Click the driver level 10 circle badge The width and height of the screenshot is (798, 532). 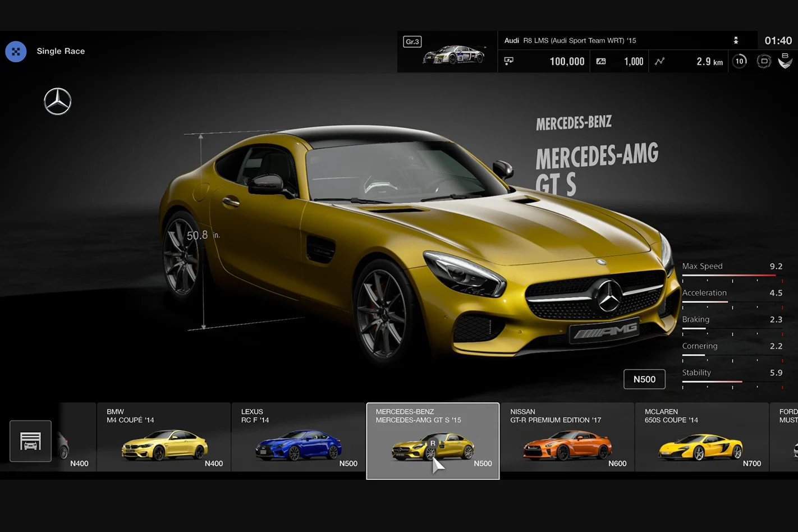pyautogui.click(x=740, y=61)
